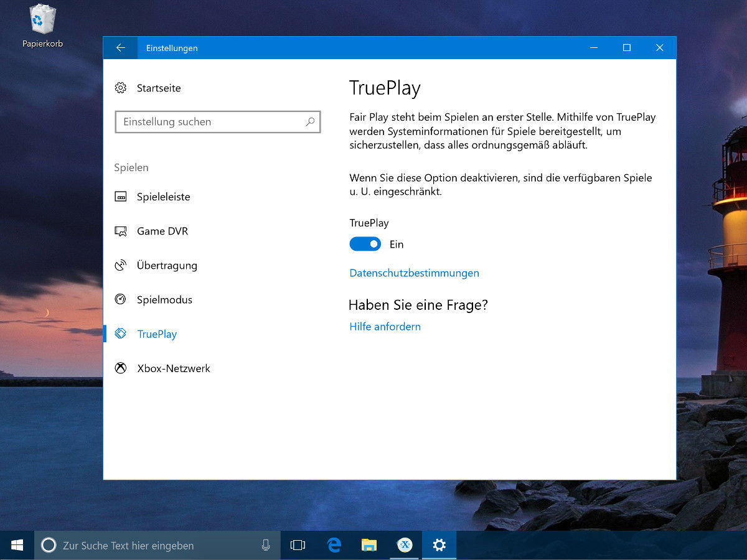This screenshot has width=747, height=560.
Task: Click the Wenn Sie diese Option deaktivieren text
Action: pyautogui.click(x=501, y=185)
